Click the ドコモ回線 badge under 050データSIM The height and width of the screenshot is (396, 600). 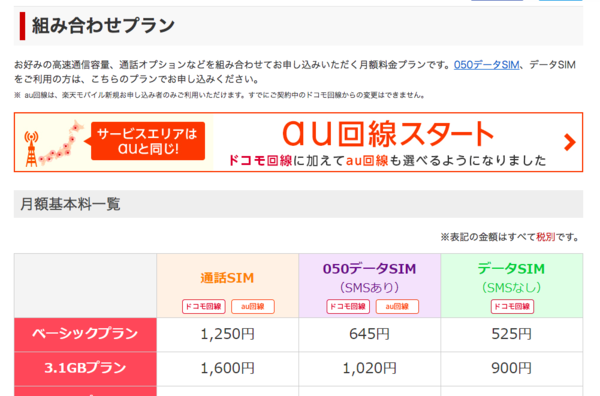coord(348,306)
